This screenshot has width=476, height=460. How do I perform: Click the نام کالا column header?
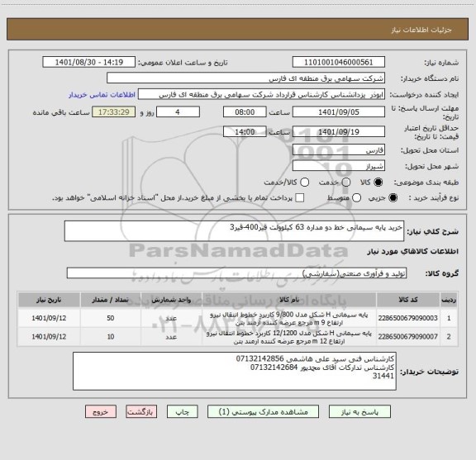(289, 300)
